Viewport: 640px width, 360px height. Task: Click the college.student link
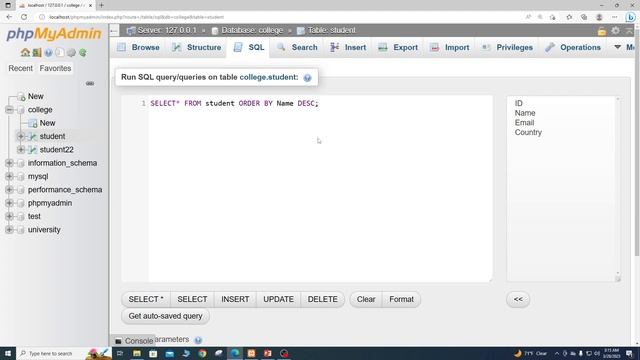269,78
